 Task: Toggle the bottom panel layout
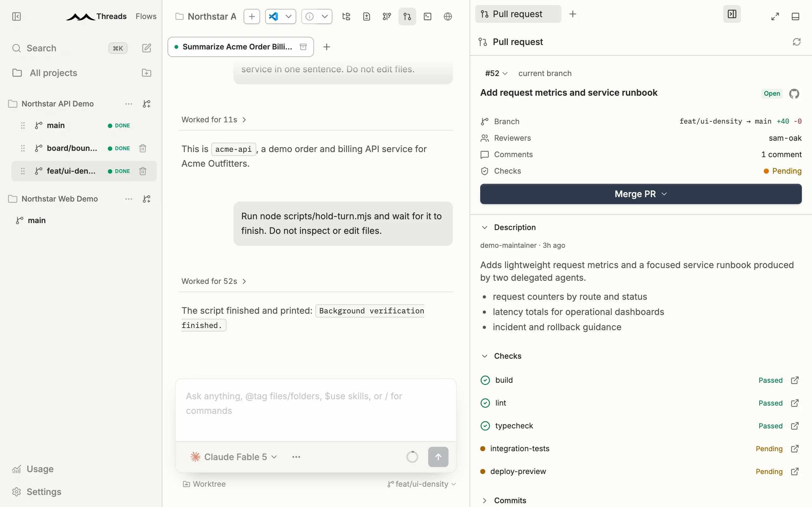click(795, 16)
